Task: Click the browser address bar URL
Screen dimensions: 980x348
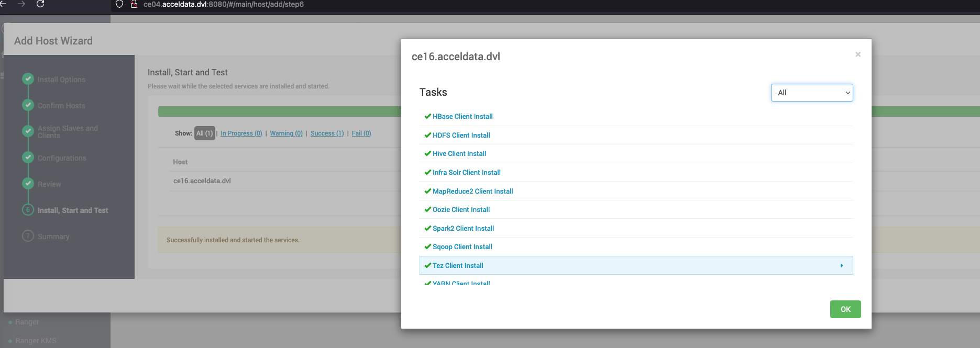Action: tap(224, 4)
